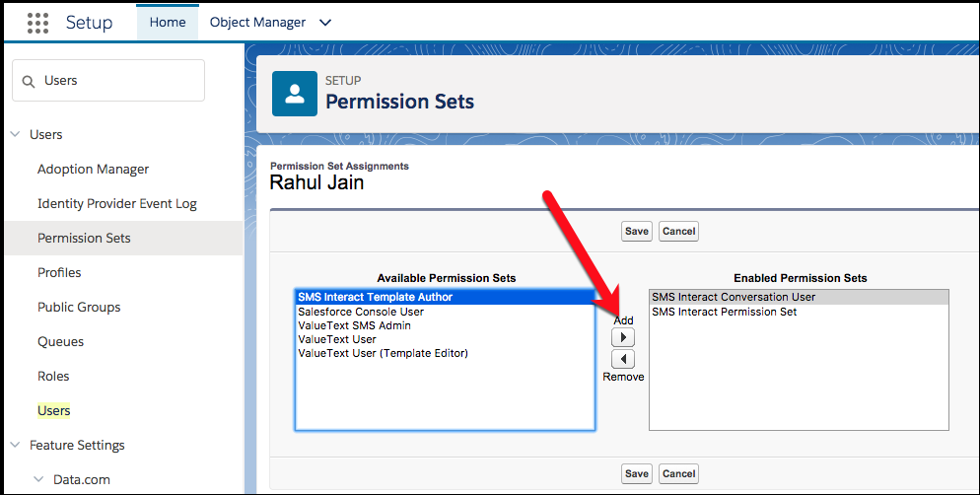The image size is (980, 495).
Task: Click the Add right-arrow button
Action: pos(623,337)
